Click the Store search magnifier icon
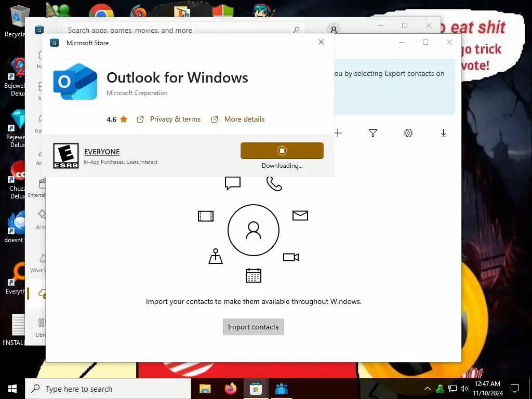Image resolution: width=532 pixels, height=399 pixels. (296, 30)
